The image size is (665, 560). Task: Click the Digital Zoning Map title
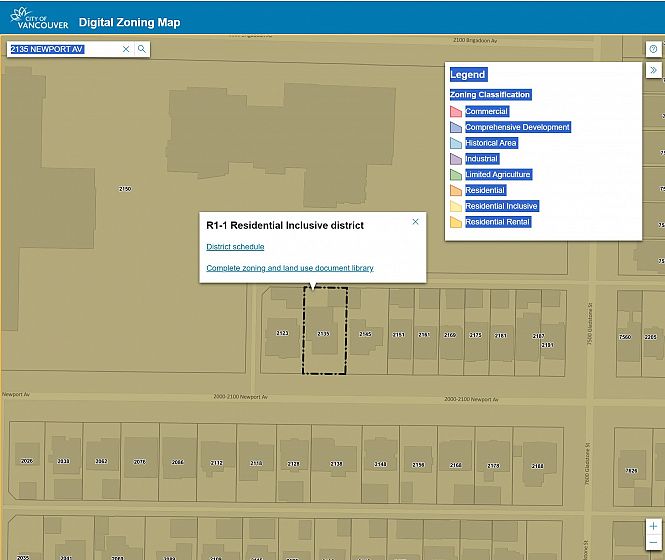[129, 22]
